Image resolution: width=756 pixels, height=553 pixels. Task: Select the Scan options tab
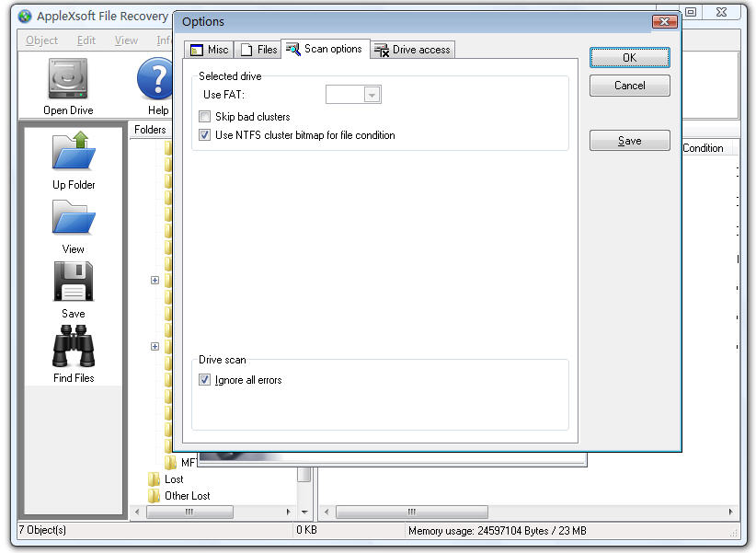tap(325, 49)
